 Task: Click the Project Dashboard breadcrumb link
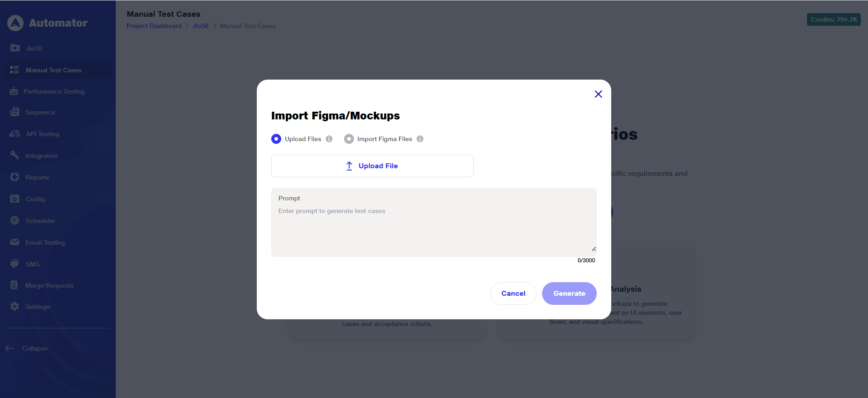click(154, 26)
